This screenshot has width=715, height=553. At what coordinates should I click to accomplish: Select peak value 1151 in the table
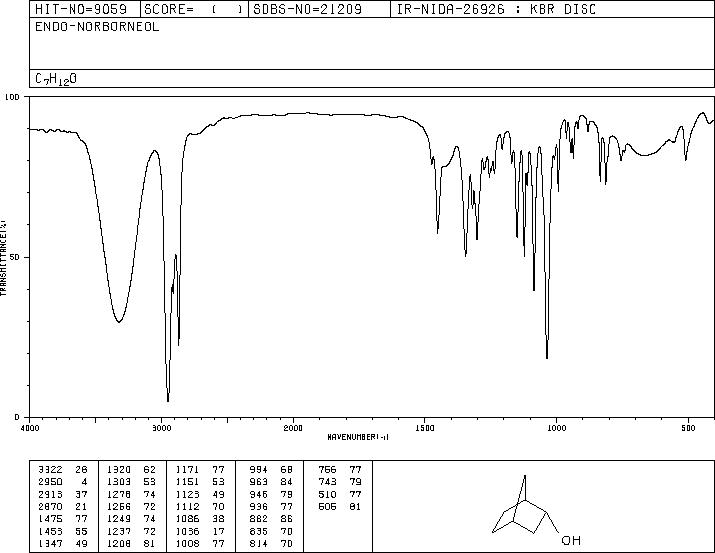coord(187,482)
